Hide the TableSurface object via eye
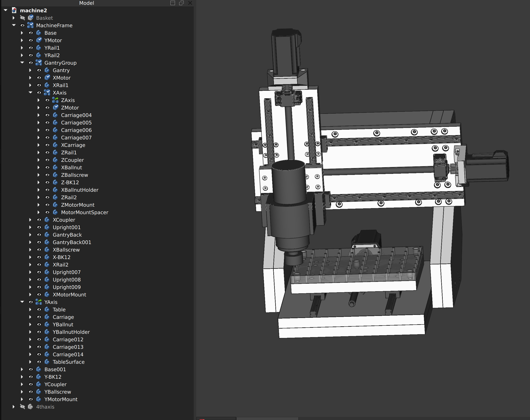 click(39, 362)
